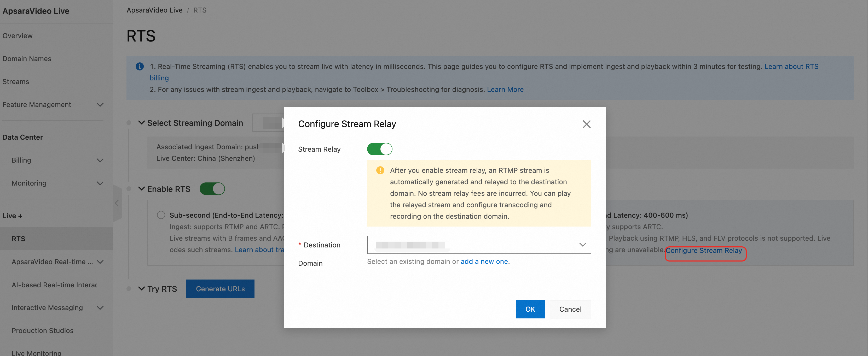This screenshot has height=356, width=868.
Task: Close the Configure Stream Relay dialog
Action: pos(586,124)
